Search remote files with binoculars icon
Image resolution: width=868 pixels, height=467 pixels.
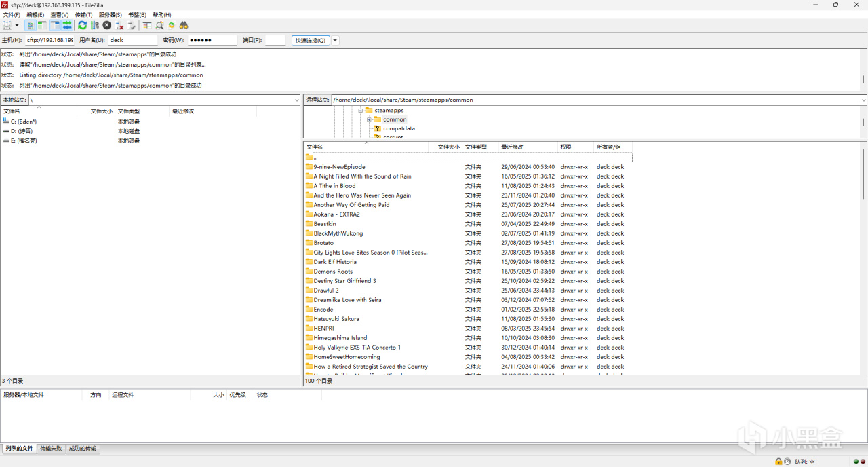pos(184,25)
